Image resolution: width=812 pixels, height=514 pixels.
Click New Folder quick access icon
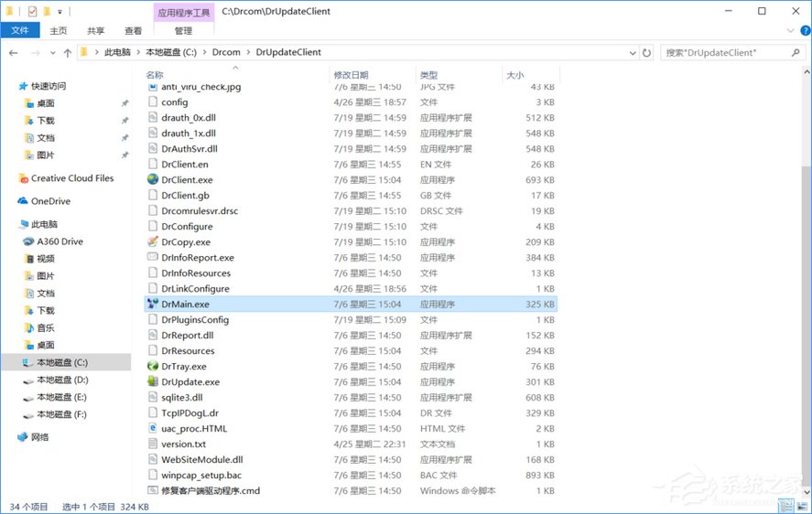click(47, 11)
